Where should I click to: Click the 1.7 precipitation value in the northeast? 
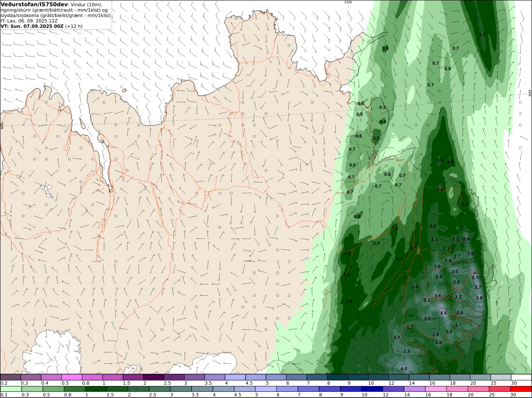point(482,34)
